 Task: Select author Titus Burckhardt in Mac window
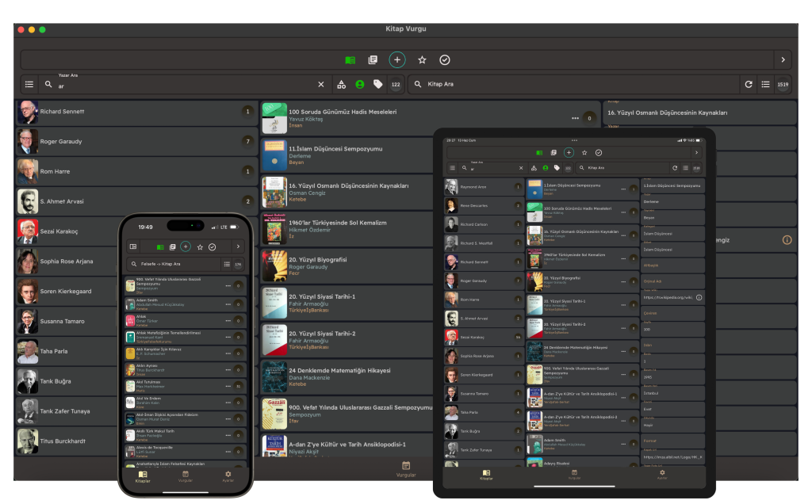(67, 441)
